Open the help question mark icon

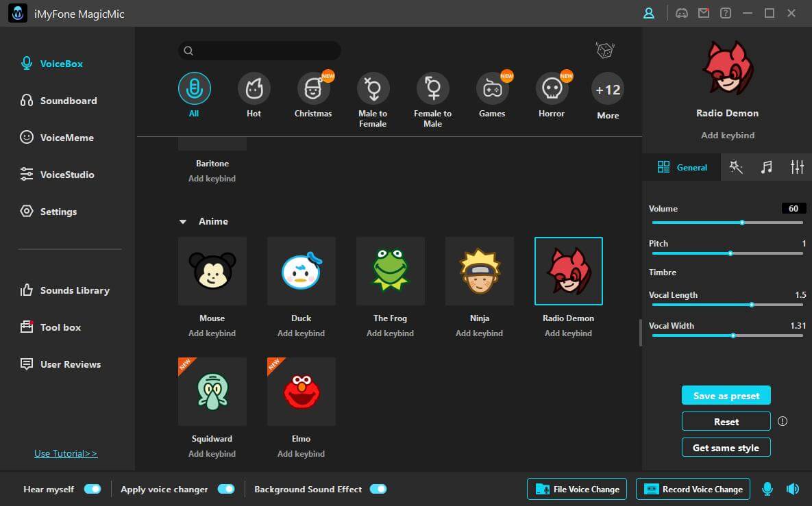[x=726, y=14]
